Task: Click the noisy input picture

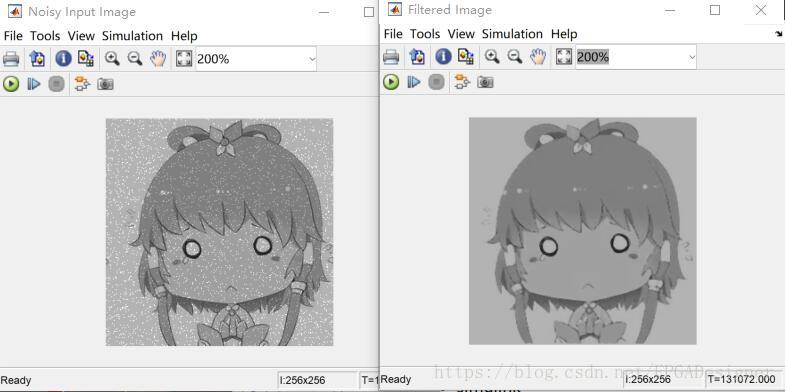Action: 219,232
